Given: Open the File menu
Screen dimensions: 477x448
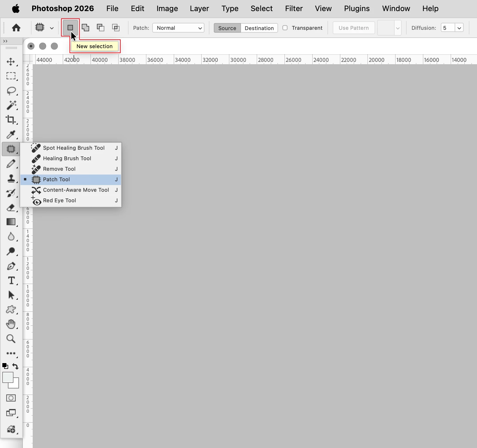Looking at the screenshot, I should tap(112, 8).
